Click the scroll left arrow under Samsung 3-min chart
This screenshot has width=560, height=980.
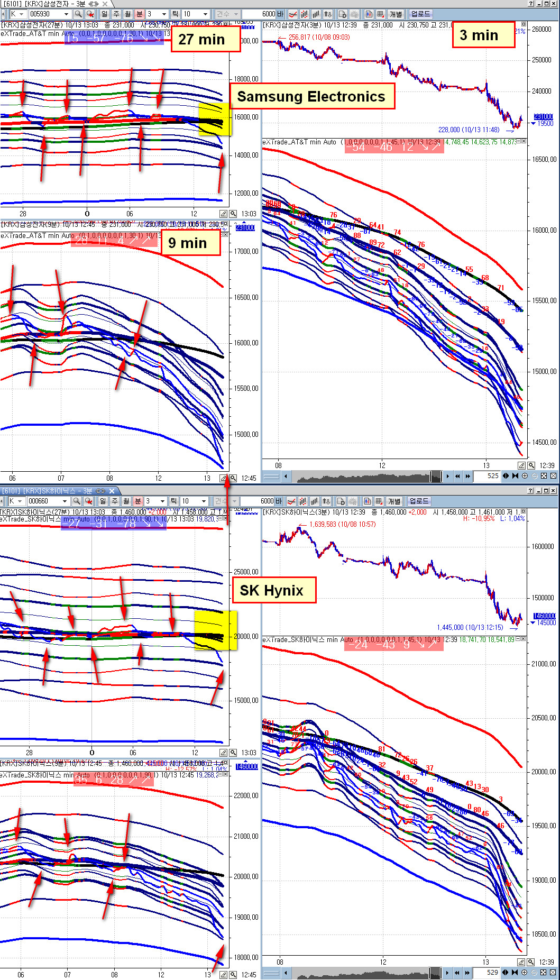click(286, 476)
